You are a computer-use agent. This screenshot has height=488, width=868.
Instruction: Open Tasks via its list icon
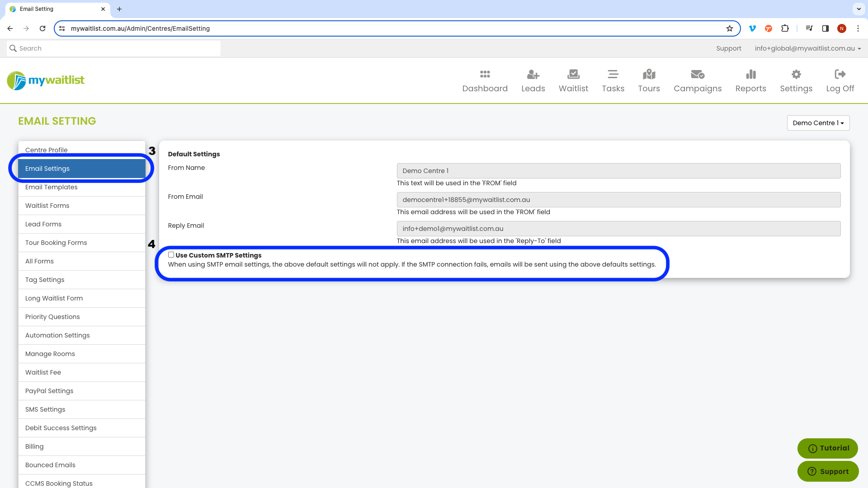click(613, 74)
